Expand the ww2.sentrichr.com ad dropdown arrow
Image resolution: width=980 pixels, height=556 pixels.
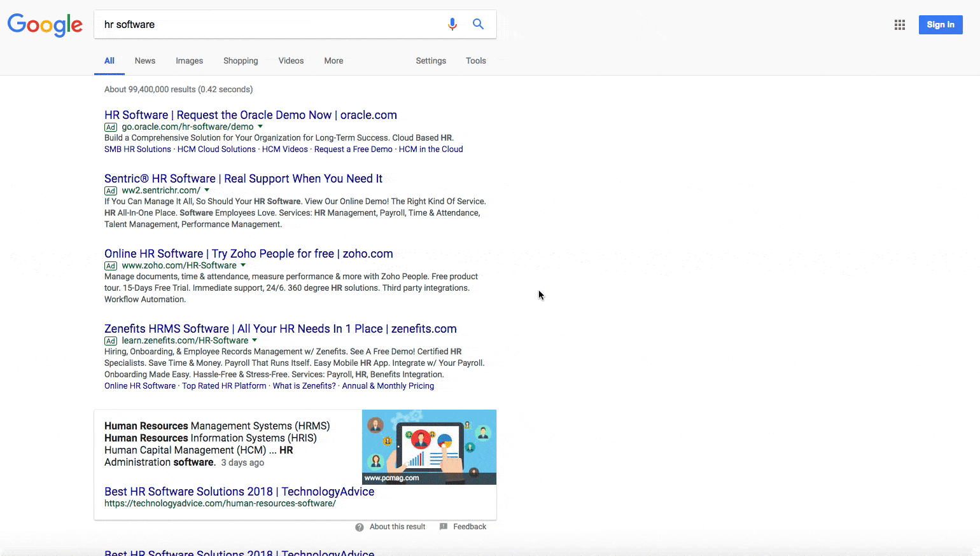(207, 190)
